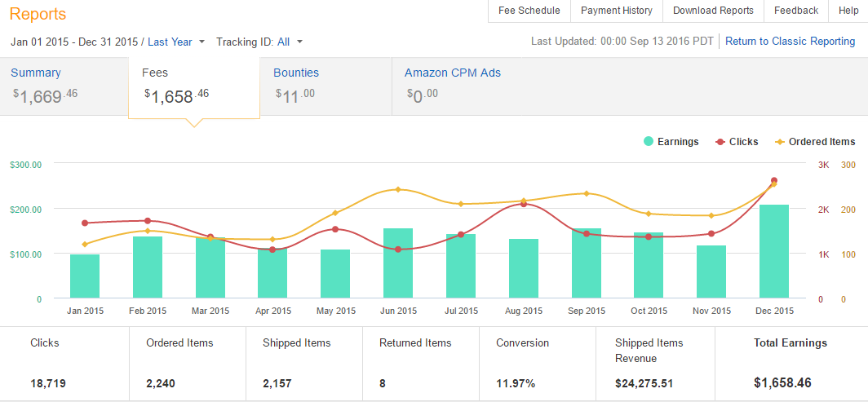Select the Jun 2015 ordered items point
The width and height of the screenshot is (868, 402).
pyautogui.click(x=398, y=189)
